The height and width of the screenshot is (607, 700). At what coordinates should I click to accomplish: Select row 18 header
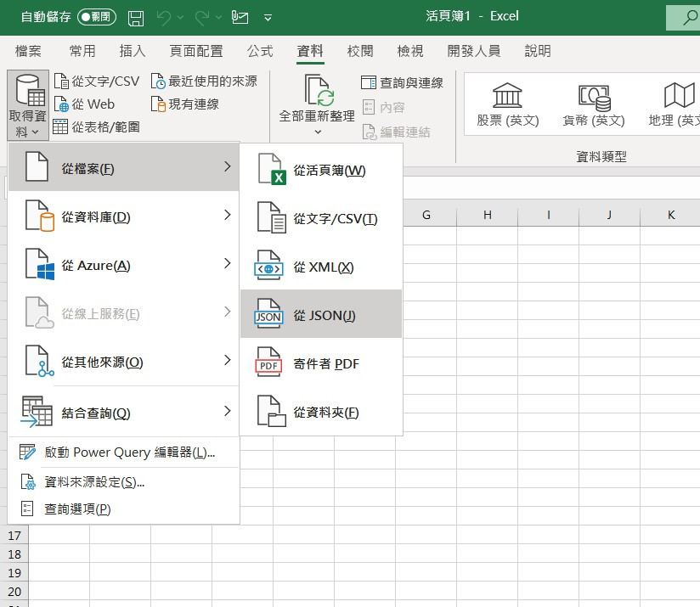14,554
